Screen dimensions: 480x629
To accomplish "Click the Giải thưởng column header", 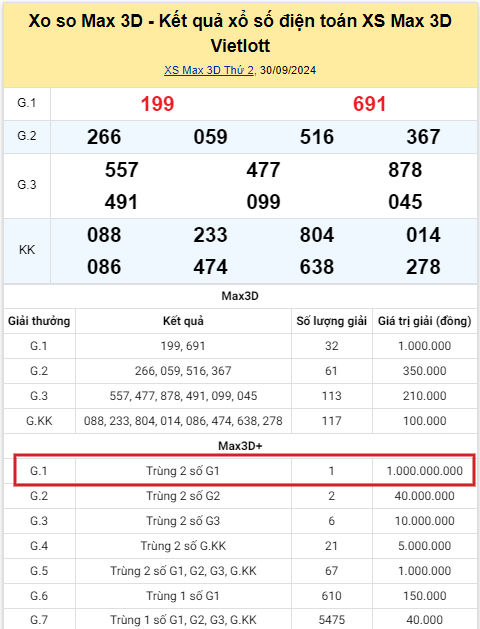I will 39,321.
